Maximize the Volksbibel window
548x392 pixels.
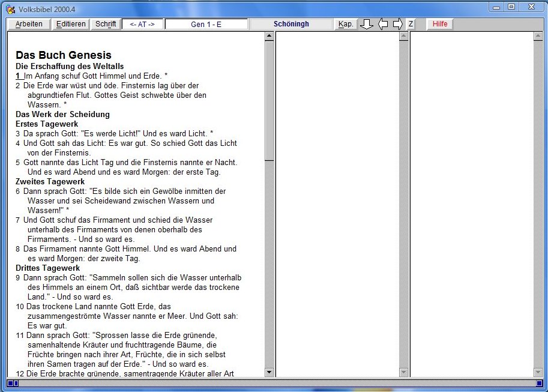point(511,7)
